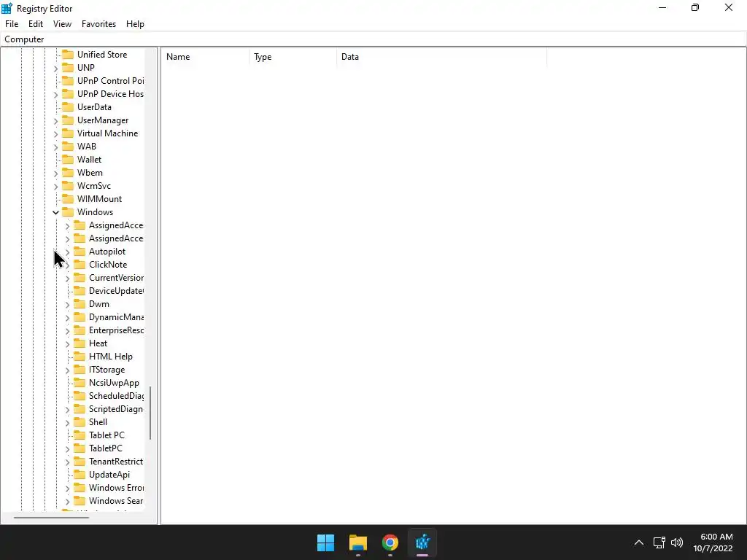
Task: Select the ScheduledDiag folder icon
Action: click(x=80, y=396)
